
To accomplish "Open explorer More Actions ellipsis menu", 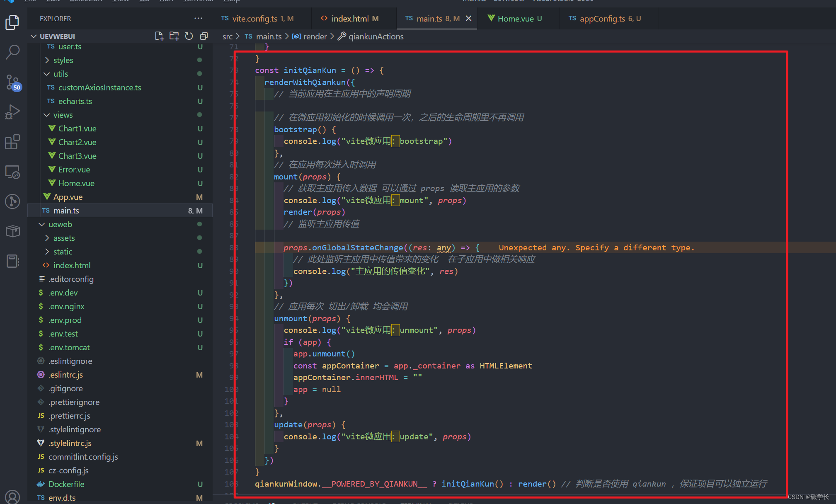I will [199, 18].
